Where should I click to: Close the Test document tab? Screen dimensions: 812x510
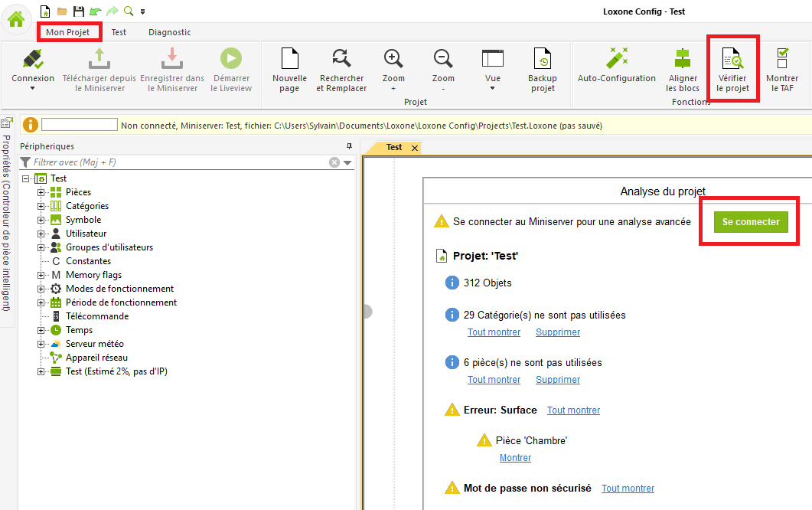point(415,148)
